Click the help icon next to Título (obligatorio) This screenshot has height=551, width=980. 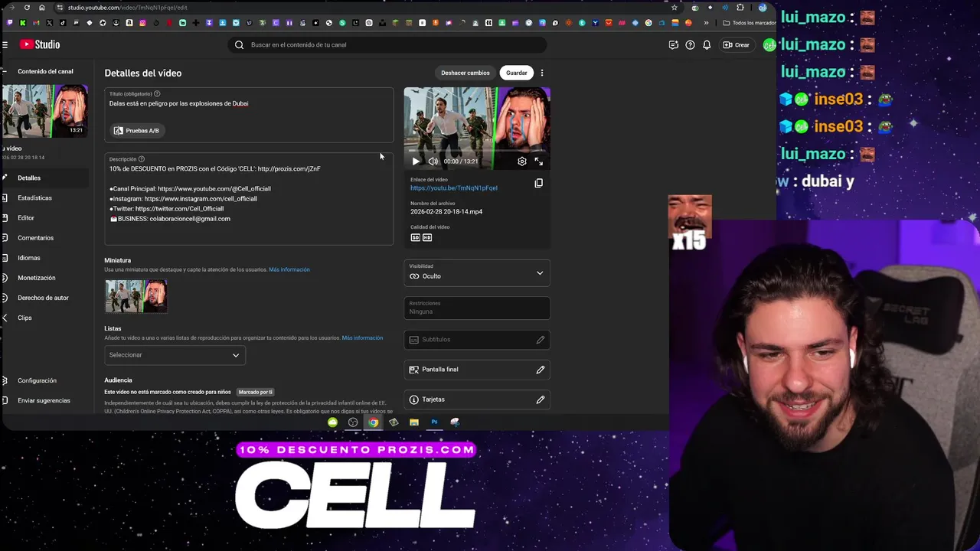point(157,93)
